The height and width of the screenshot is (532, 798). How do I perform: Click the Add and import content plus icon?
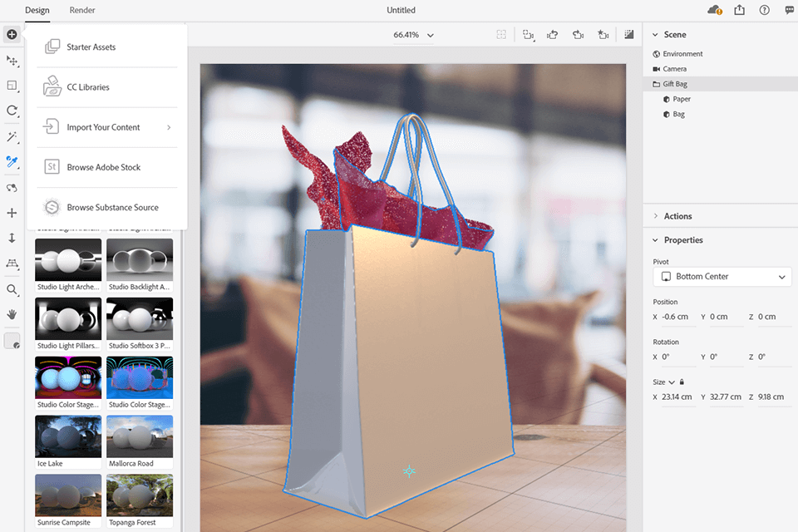click(x=12, y=35)
